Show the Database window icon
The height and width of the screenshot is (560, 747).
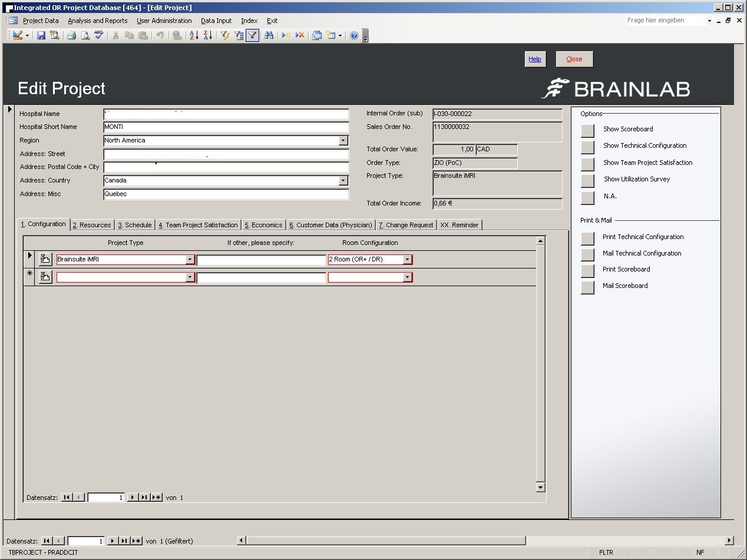[317, 35]
